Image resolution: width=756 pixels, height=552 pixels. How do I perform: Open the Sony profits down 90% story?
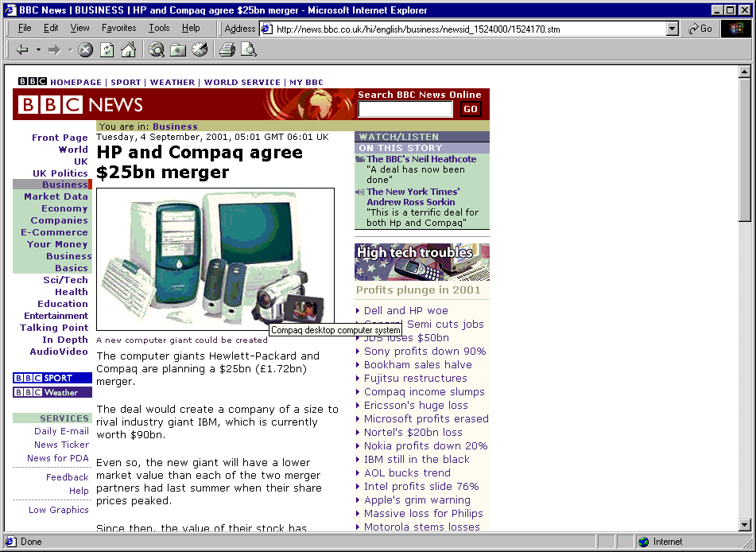[x=425, y=352]
